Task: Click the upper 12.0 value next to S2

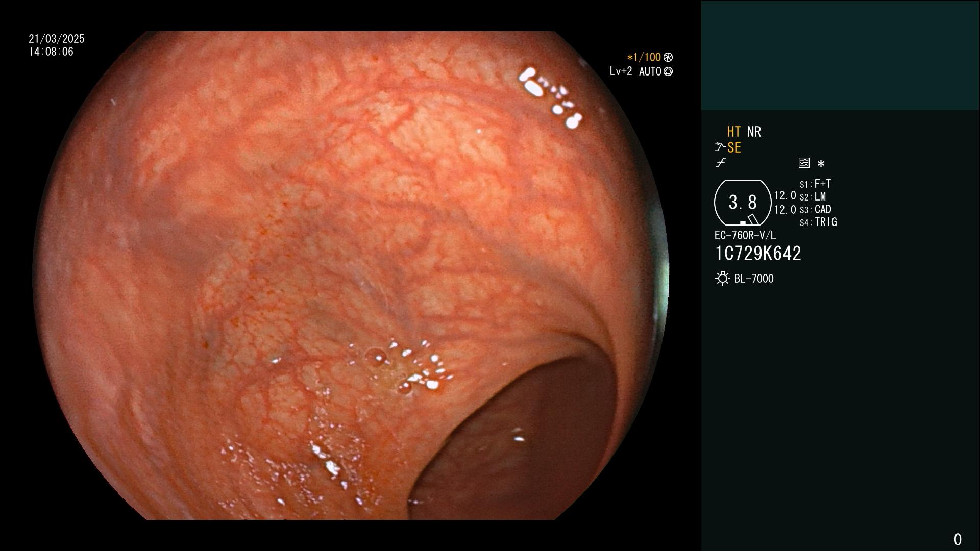Action: [x=785, y=196]
